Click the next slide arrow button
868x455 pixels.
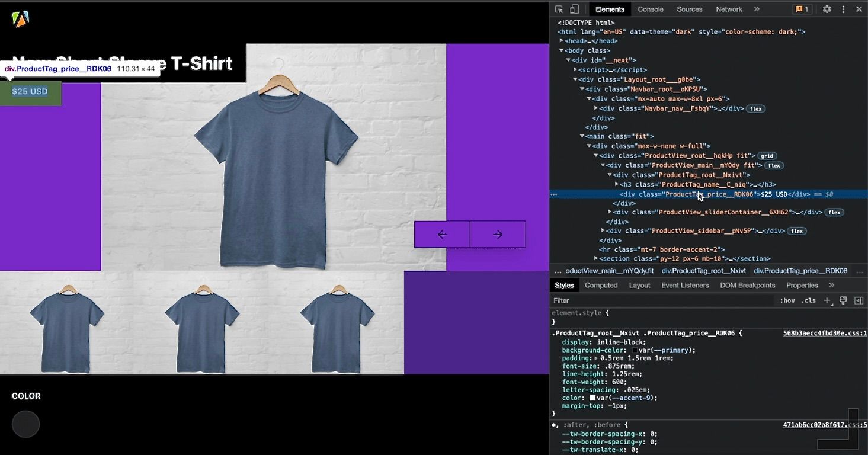click(498, 234)
